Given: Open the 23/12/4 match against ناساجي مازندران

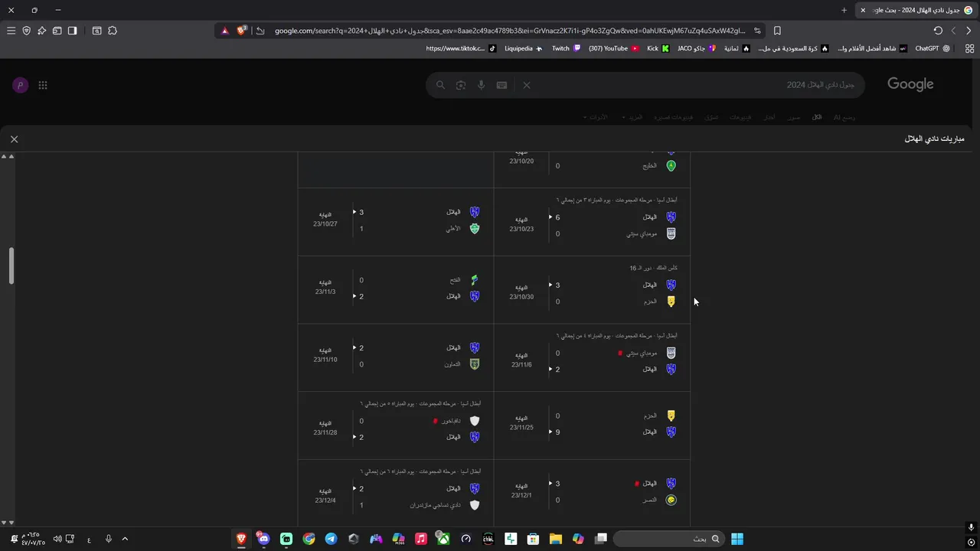Looking at the screenshot, I should (396, 493).
